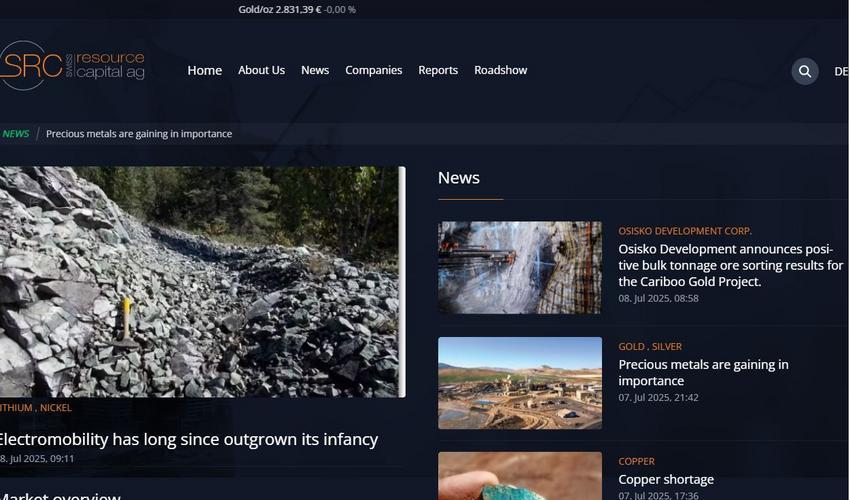Open the copper ore thumbnail

pyautogui.click(x=520, y=476)
